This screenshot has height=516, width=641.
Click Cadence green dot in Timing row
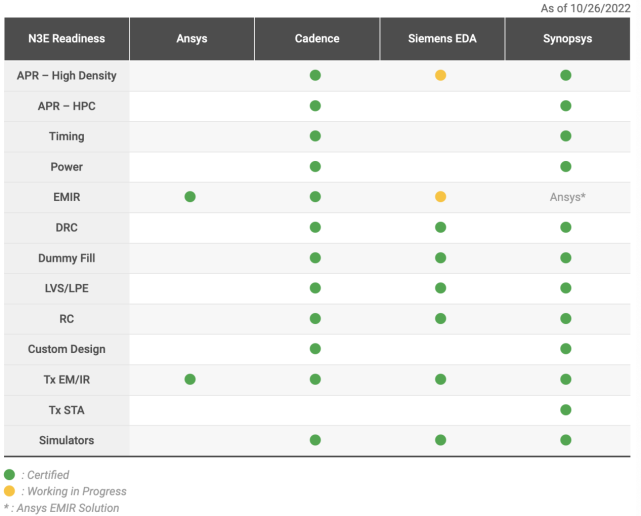coord(315,136)
